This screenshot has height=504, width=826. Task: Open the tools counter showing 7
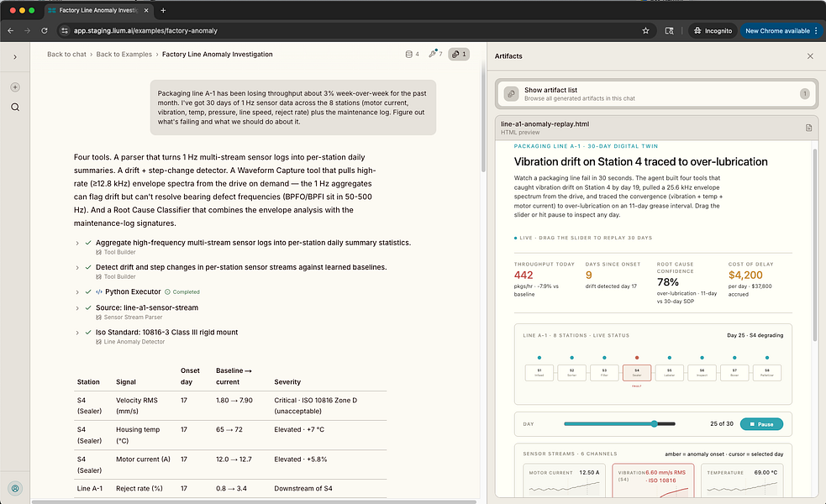coord(435,54)
